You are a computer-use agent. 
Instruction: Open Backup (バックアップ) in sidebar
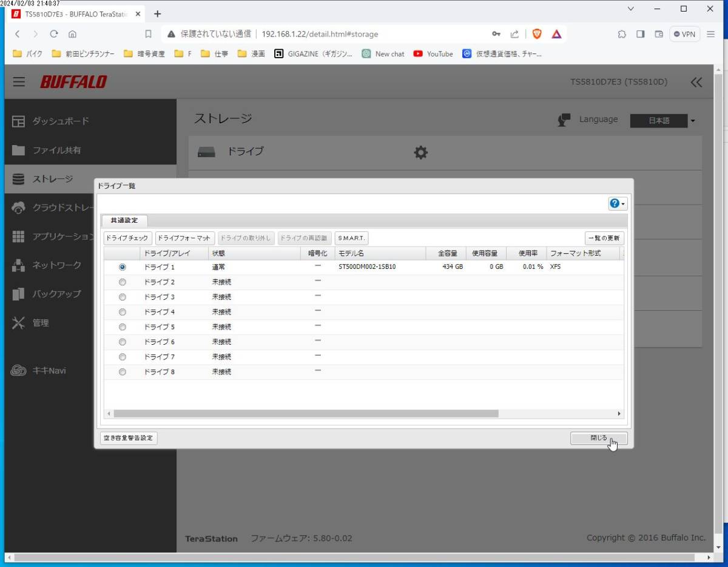[x=50, y=294]
